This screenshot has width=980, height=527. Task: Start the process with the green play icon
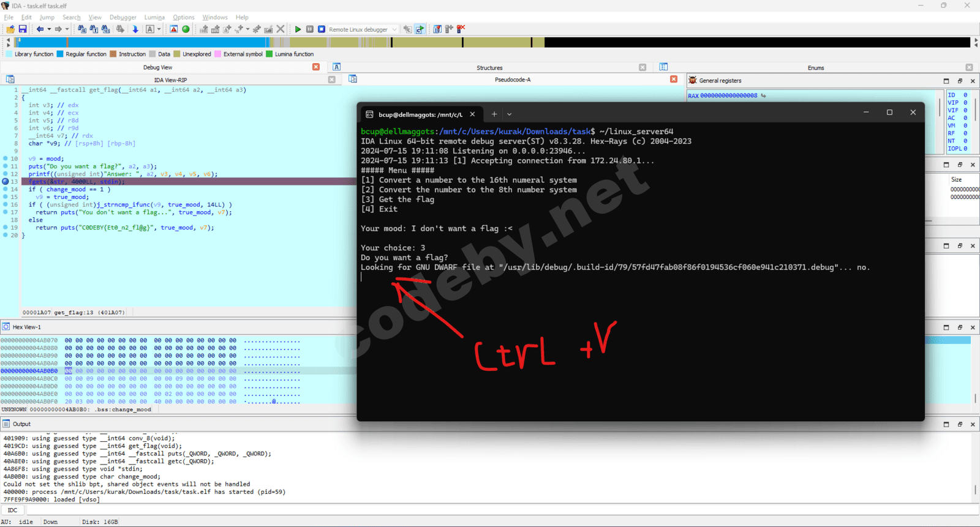point(298,29)
